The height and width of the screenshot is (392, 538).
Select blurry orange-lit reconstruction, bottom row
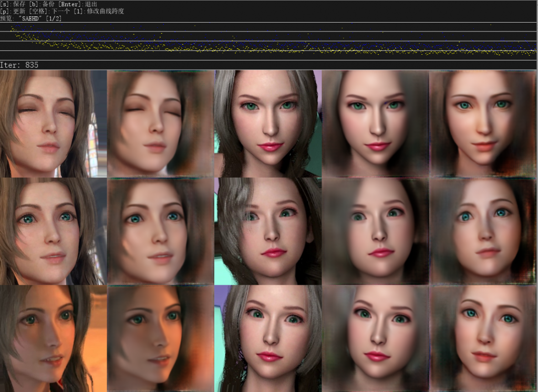click(161, 338)
